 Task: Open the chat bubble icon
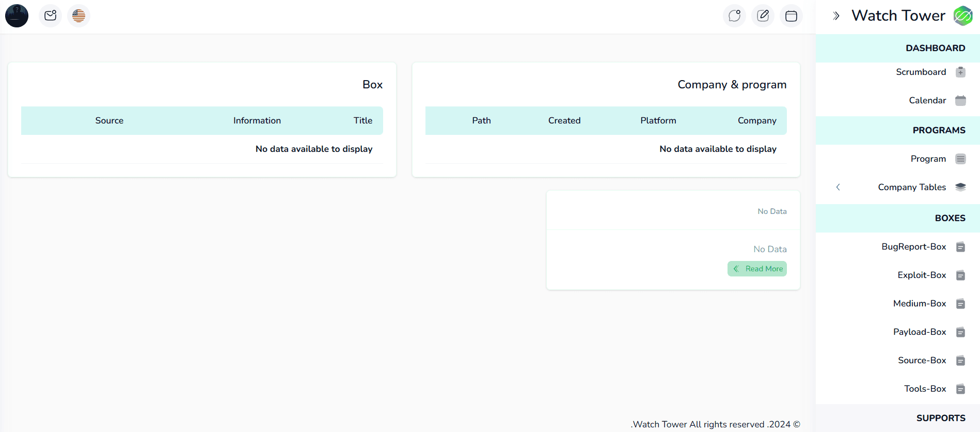(x=734, y=16)
